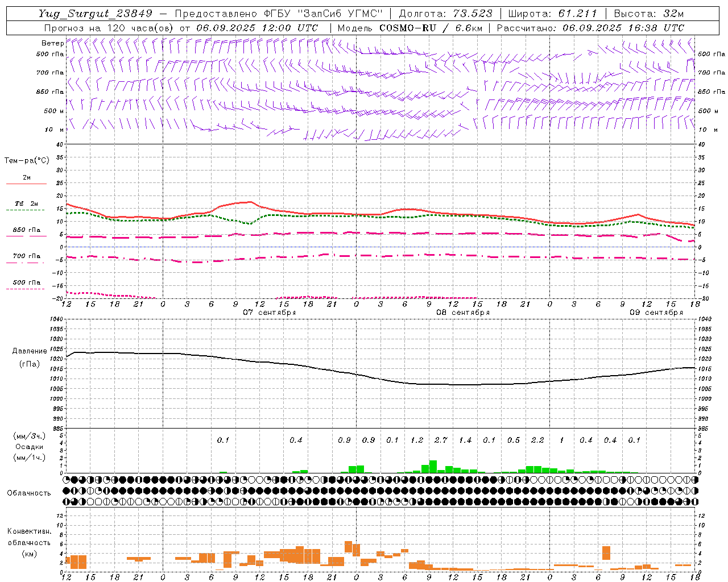Image resolution: width=728 pixels, height=582 pixels.
Task: Click the '(км)' unit under convective cloudiness
Action: pyautogui.click(x=30, y=554)
